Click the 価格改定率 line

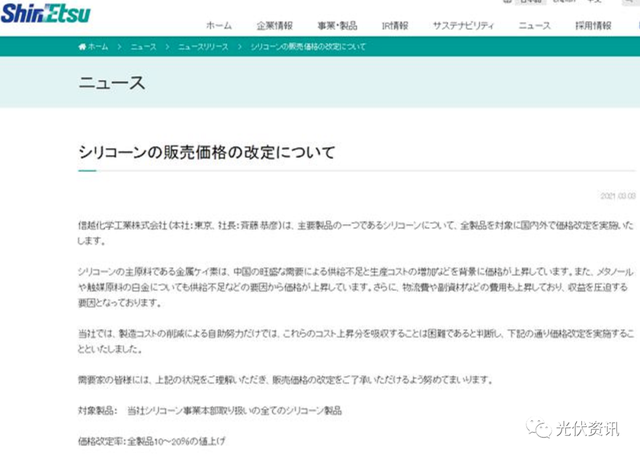(x=151, y=441)
